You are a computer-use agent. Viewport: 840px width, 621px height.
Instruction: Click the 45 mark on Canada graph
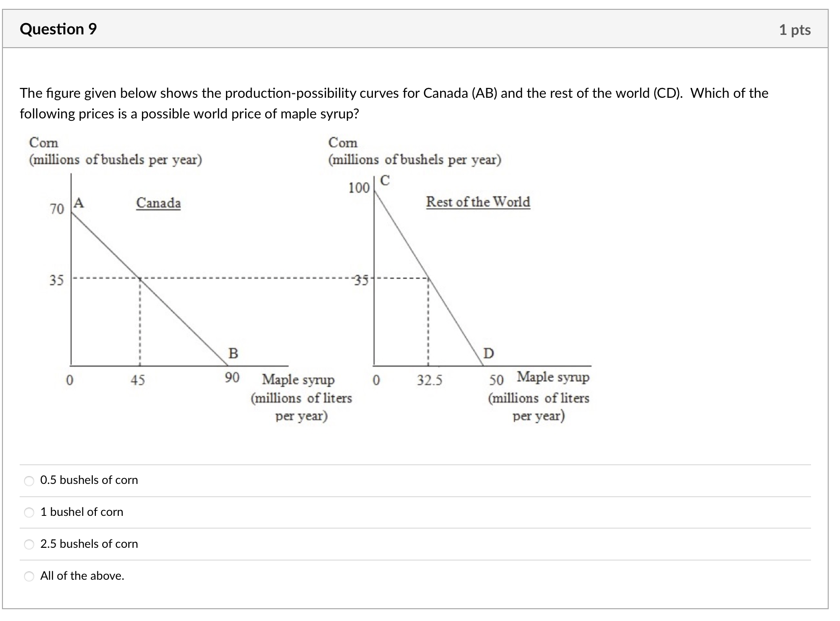(138, 379)
